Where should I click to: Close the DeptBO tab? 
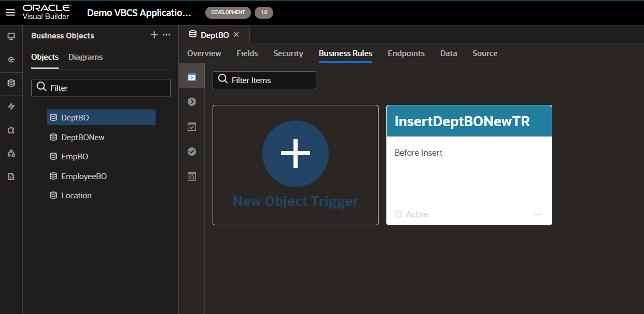[x=236, y=34]
